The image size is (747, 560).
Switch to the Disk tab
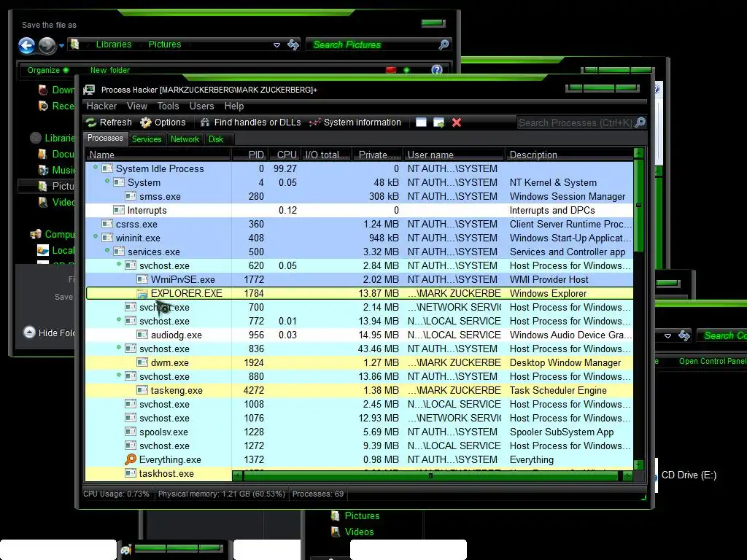coord(216,139)
